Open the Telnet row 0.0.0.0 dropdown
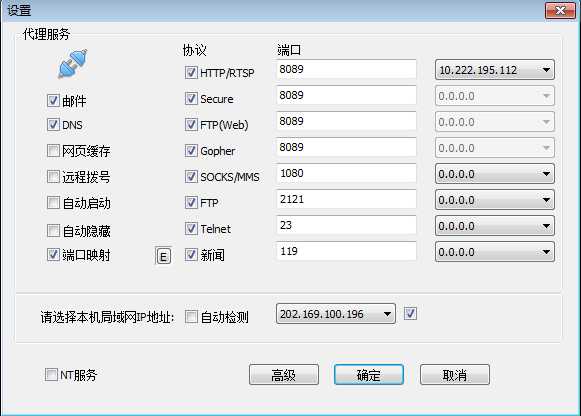 click(495, 226)
